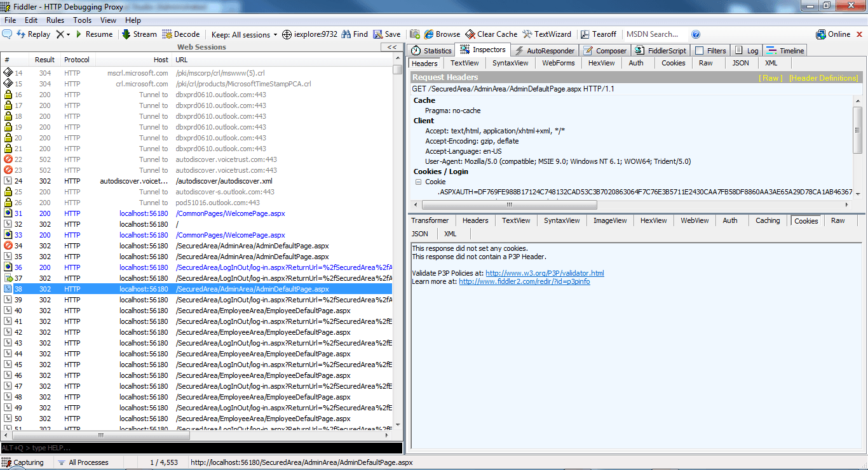Select session 14 mscrl.microsoft.com
The height and width of the screenshot is (470, 868).
click(196, 73)
